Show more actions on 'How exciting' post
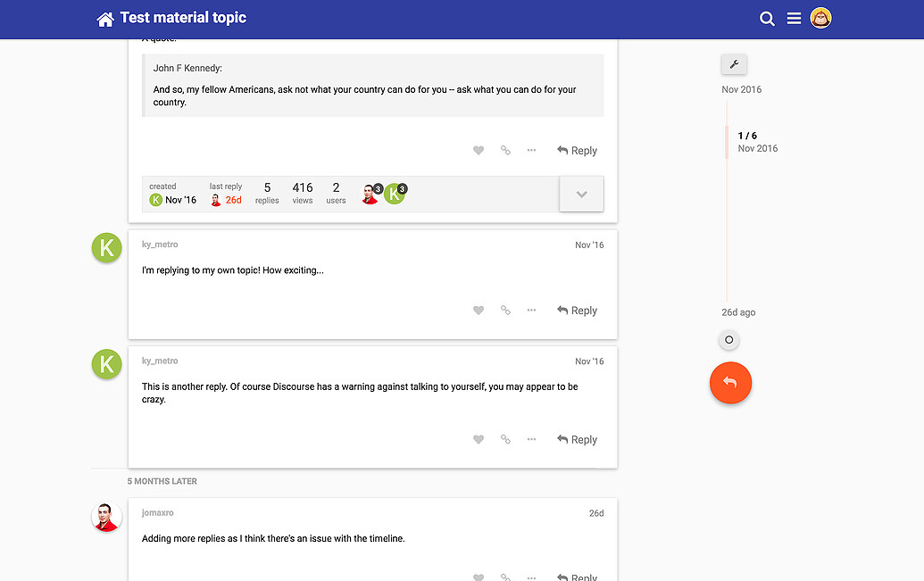This screenshot has height=581, width=924. [x=531, y=311]
